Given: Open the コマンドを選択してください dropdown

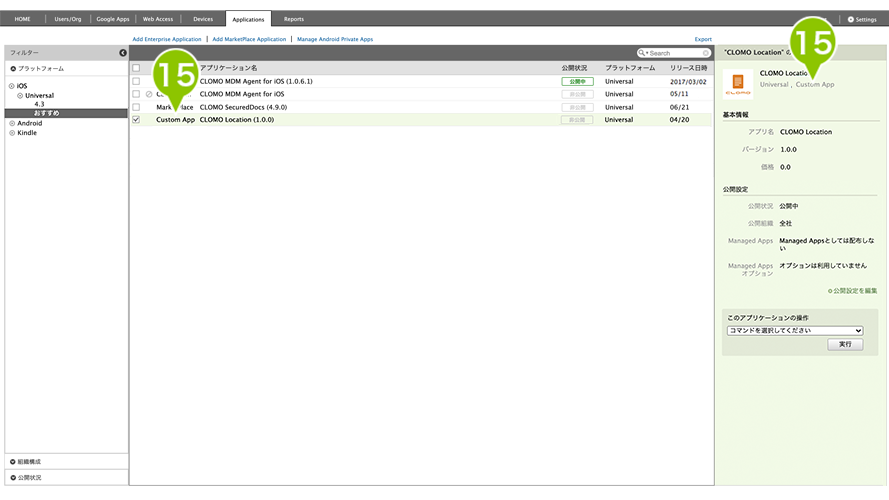Looking at the screenshot, I should (795, 330).
